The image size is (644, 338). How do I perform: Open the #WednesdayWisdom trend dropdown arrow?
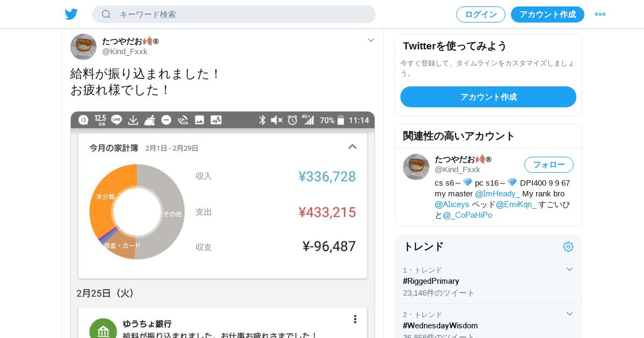[x=570, y=314]
